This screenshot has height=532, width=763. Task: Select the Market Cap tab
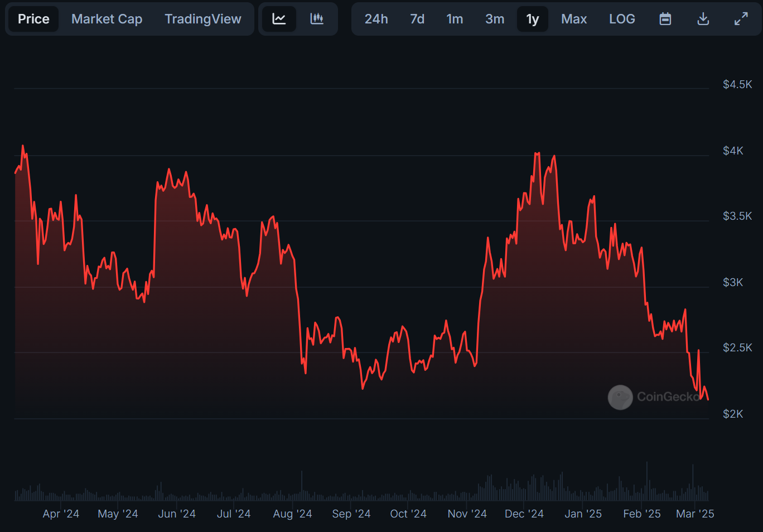(107, 19)
